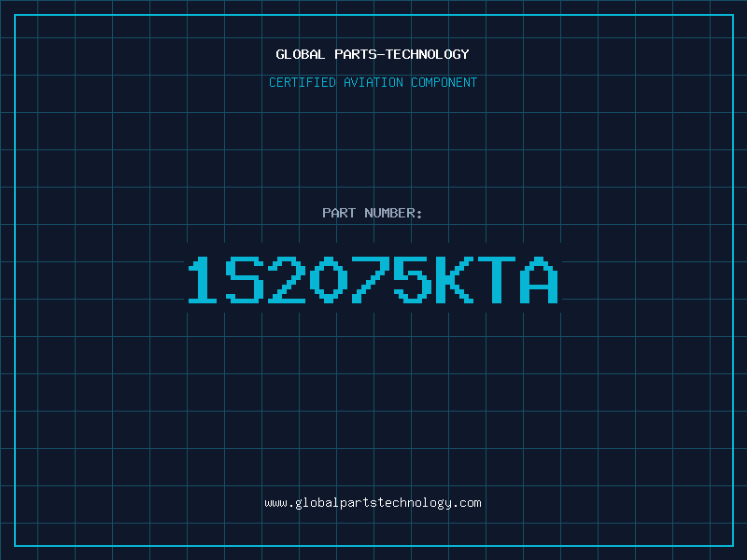Open the www.globalpartstechnology.com link
Screen dimensions: 747x560
pos(373,503)
